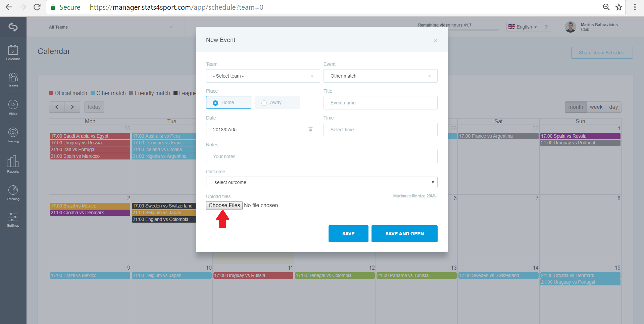Open the Teams sidebar icon

click(x=13, y=80)
